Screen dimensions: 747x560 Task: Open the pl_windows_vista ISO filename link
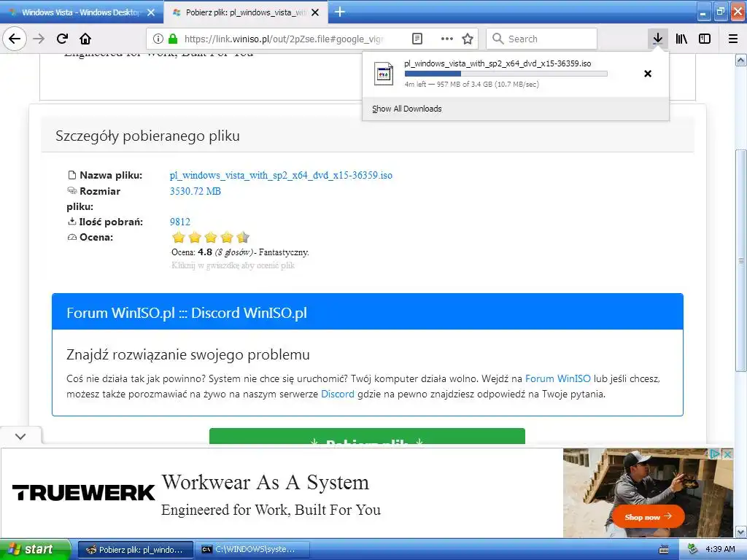click(281, 175)
